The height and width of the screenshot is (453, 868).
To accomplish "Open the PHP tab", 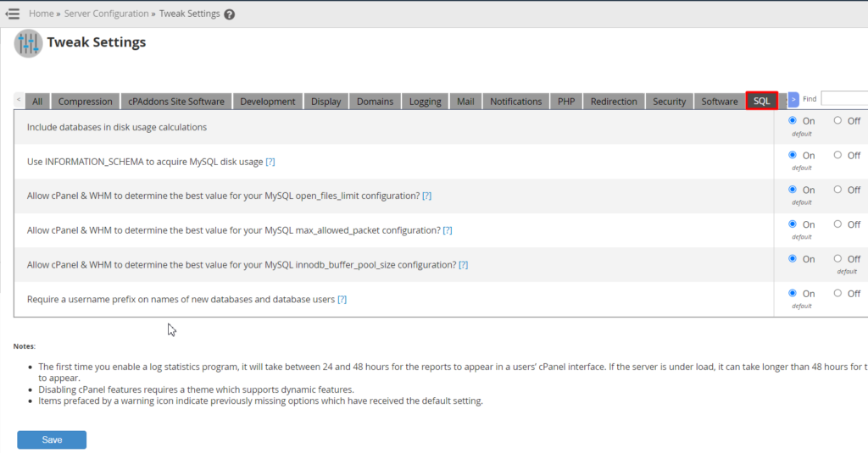I will (x=566, y=102).
